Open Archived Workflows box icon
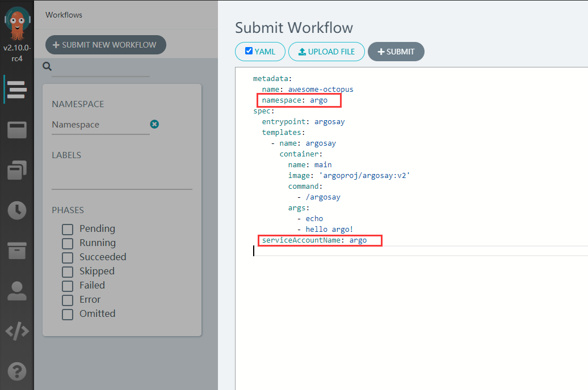This screenshot has width=588, height=390. pyautogui.click(x=17, y=251)
